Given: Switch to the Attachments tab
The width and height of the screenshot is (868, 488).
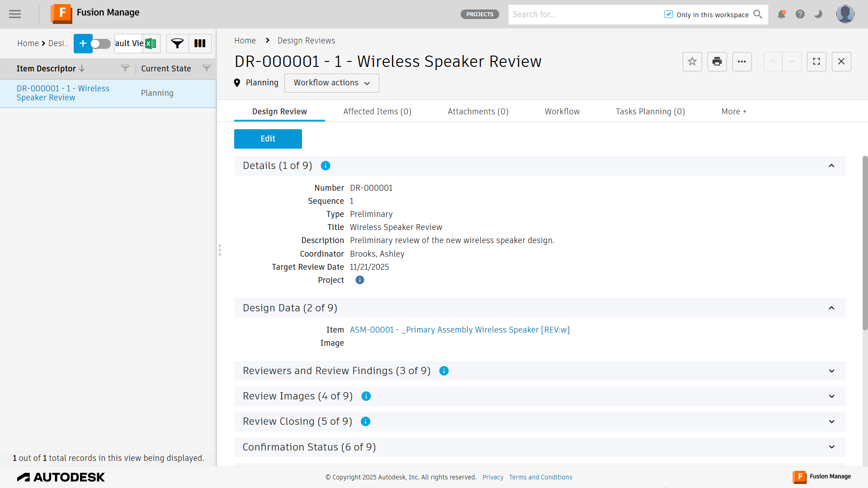Looking at the screenshot, I should 478,111.
